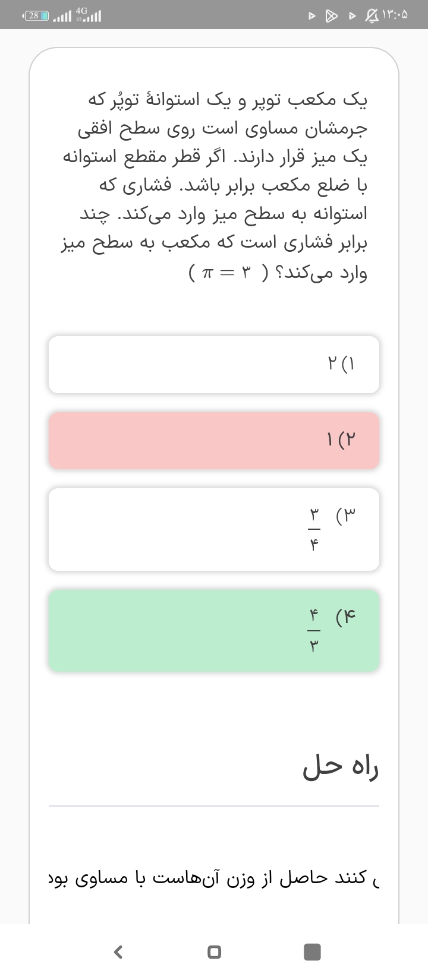428x980 pixels.
Task: Select the red-highlighted answer option 2
Action: pos(214,440)
